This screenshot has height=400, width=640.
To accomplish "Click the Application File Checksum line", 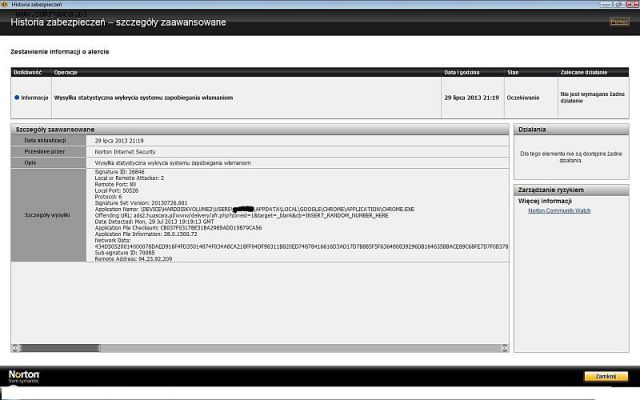I will [178, 228].
